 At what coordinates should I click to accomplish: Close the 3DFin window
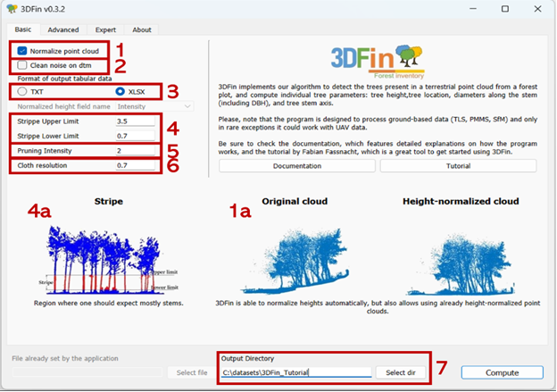point(537,9)
